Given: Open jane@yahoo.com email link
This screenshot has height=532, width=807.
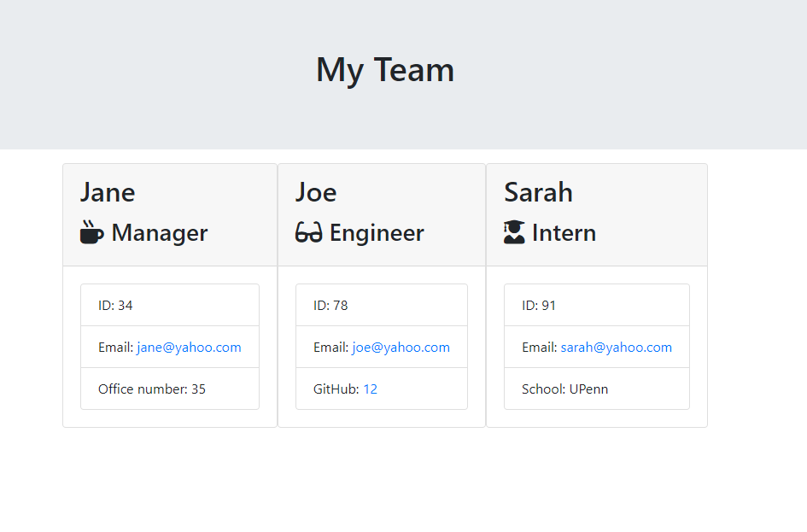Looking at the screenshot, I should [189, 348].
